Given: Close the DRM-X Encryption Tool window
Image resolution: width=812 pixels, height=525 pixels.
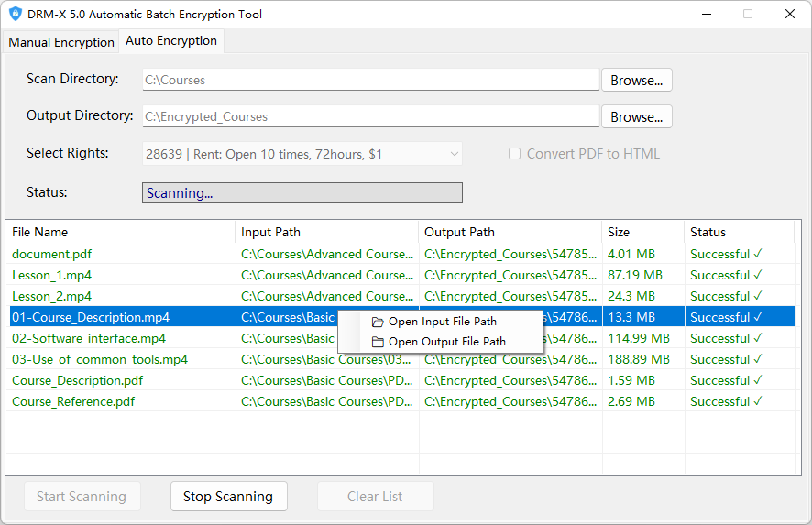Looking at the screenshot, I should pos(790,14).
